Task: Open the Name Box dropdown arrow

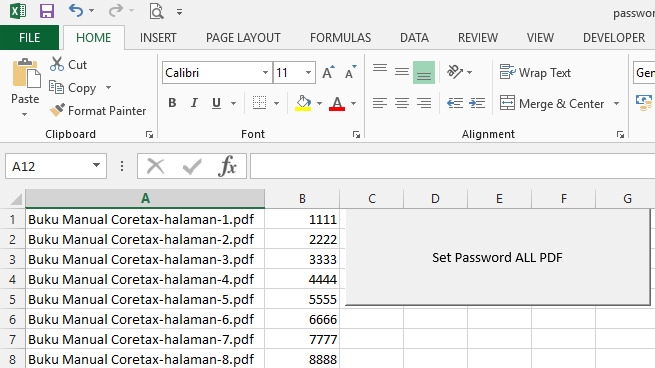Action: tap(96, 165)
